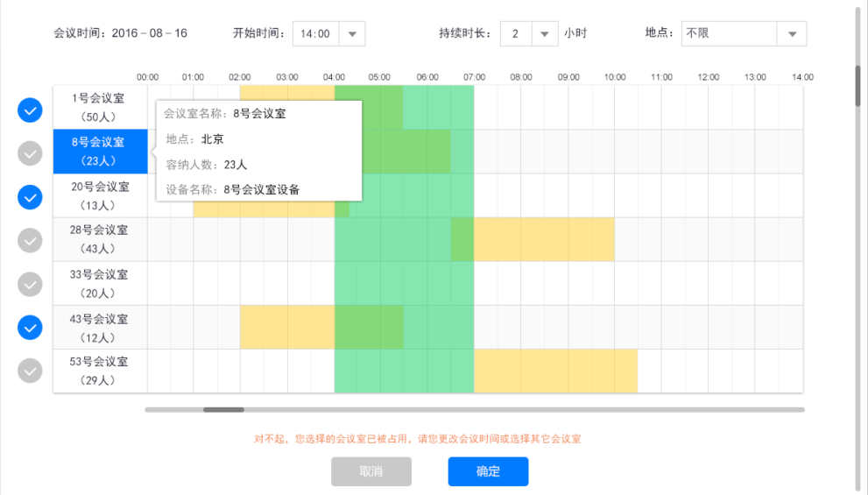The image size is (868, 495).
Task: Click yellow booked block in 53号会议室 row
Action: click(555, 371)
